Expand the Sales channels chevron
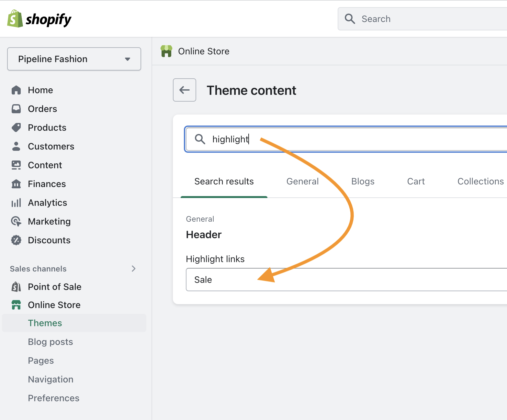 point(133,269)
